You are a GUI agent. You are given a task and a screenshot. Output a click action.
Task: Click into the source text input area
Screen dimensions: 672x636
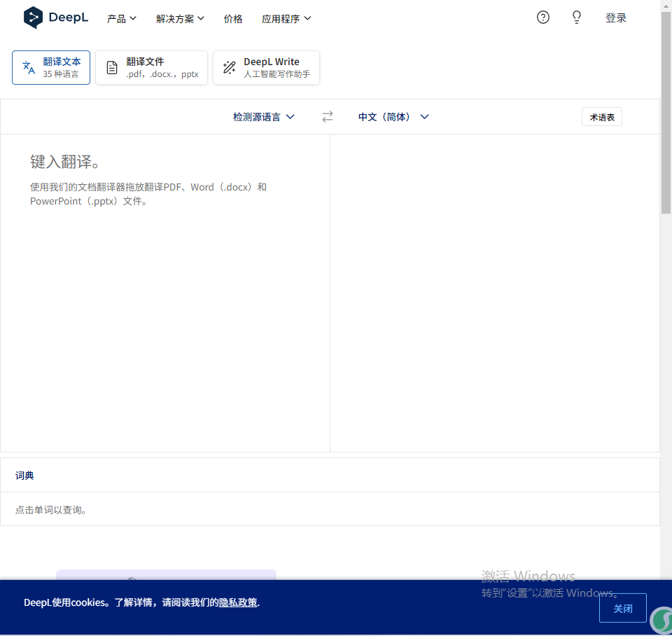(x=165, y=293)
